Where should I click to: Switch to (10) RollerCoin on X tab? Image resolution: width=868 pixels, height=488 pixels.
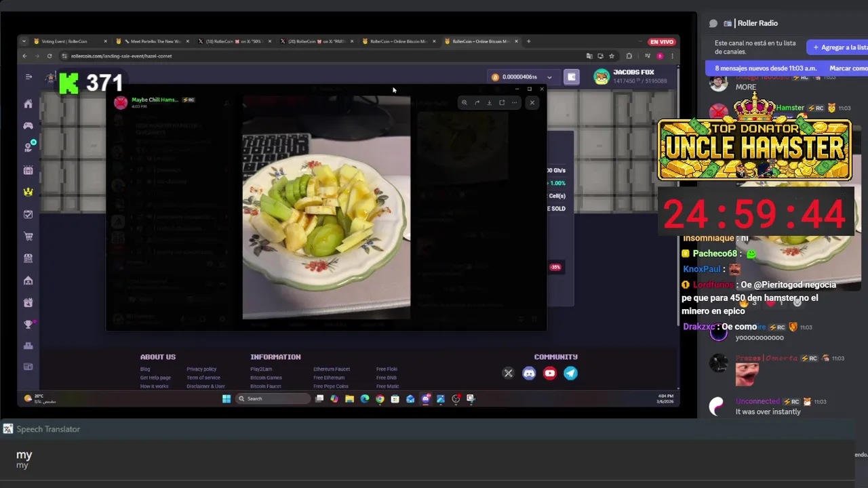235,41
